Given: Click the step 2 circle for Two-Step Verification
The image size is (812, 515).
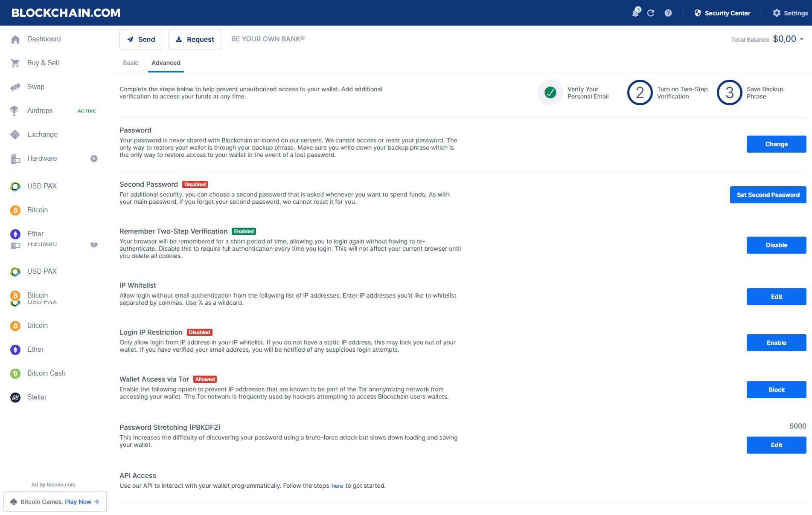Looking at the screenshot, I should pyautogui.click(x=640, y=93).
